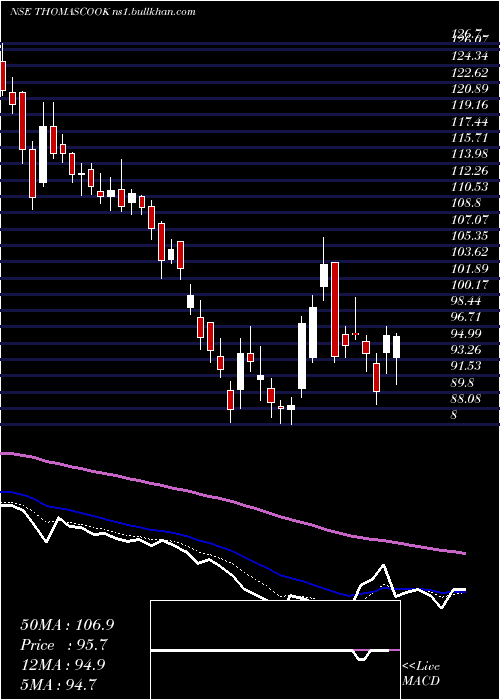The width and height of the screenshot is (500, 700).
Task: Click the 91.53 price axis label
Action: [468, 367]
